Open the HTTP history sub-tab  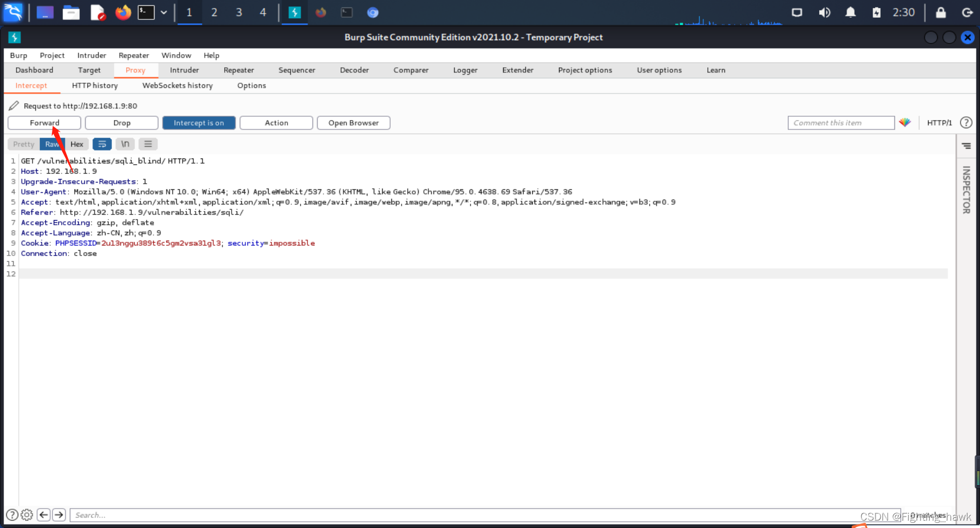click(95, 86)
